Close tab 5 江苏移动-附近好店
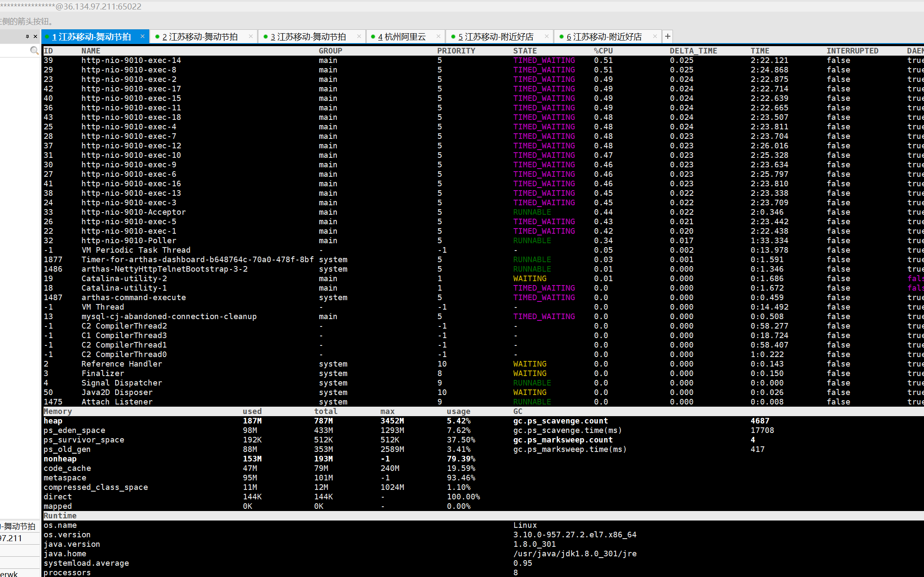 click(x=547, y=37)
